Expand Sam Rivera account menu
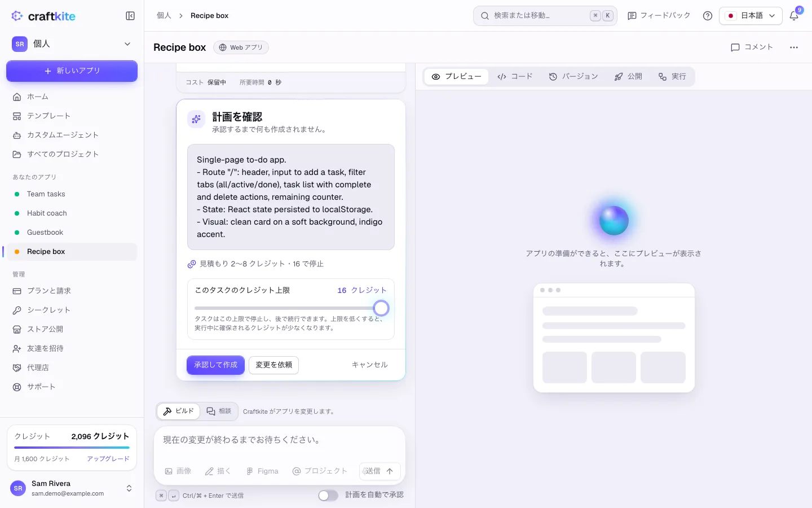This screenshot has width=812, height=508. (x=72, y=488)
